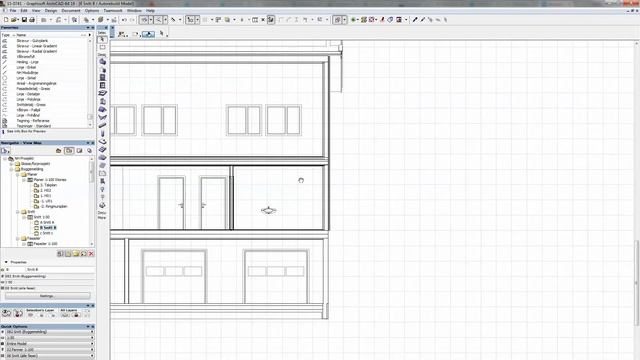Close the Favorites palette
This screenshot has width=640, height=360.
tap(92, 28)
